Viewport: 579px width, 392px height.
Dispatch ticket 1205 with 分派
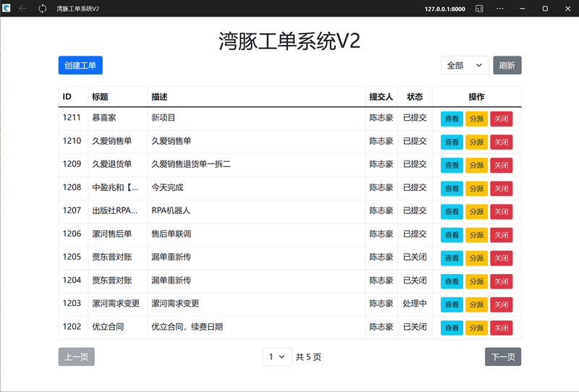[x=476, y=258]
